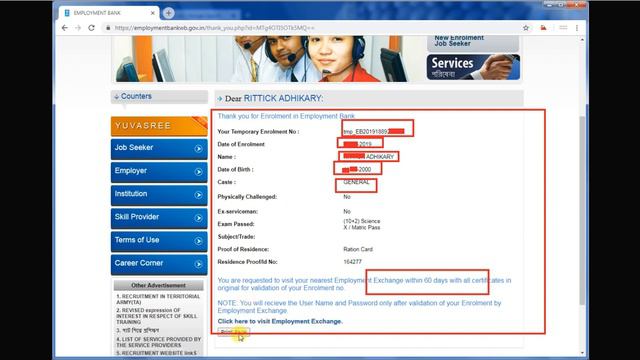640x360 pixels.
Task: Open Recruitment in Territorial Army advertisement
Action: pos(158,299)
